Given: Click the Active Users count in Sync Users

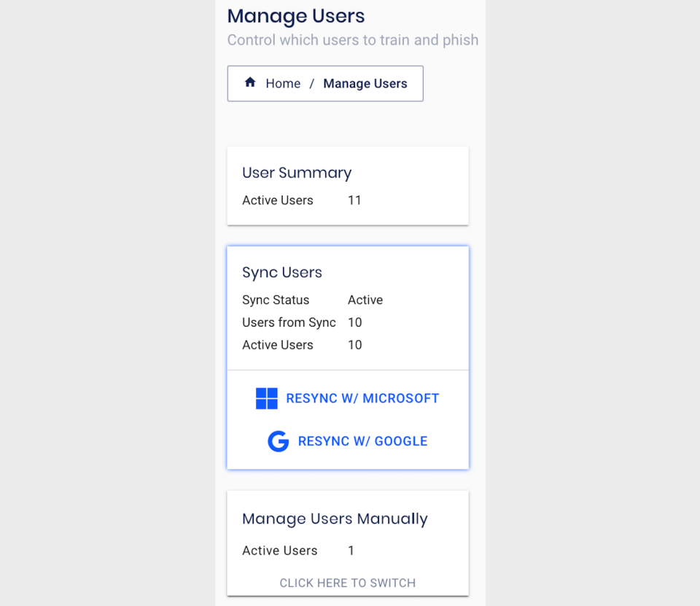Looking at the screenshot, I should [354, 344].
